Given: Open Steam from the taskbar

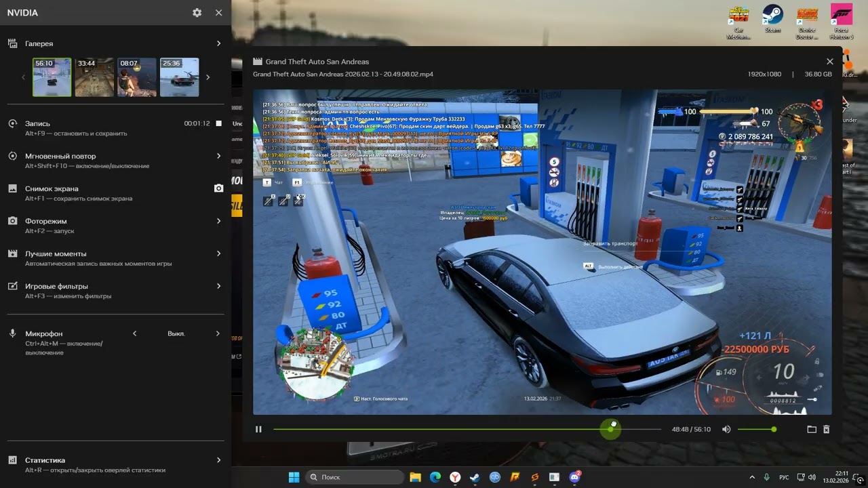Looking at the screenshot, I should [475, 477].
